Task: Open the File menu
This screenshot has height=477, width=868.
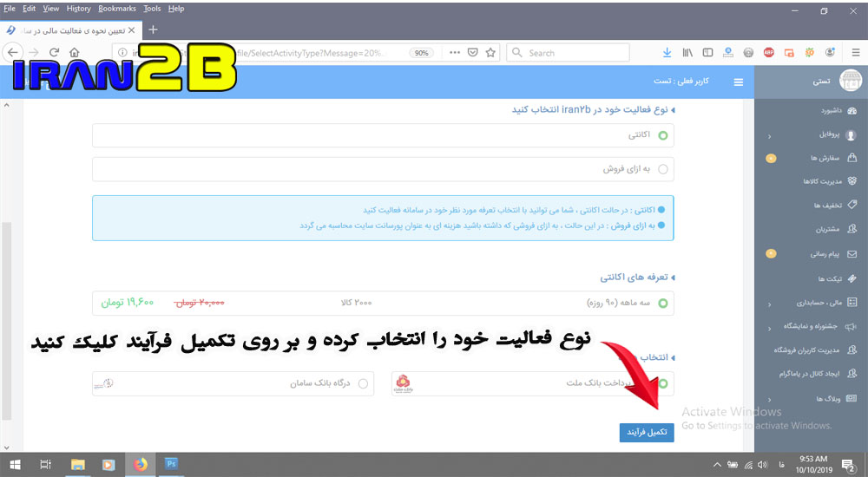Action: pyautogui.click(x=10, y=9)
